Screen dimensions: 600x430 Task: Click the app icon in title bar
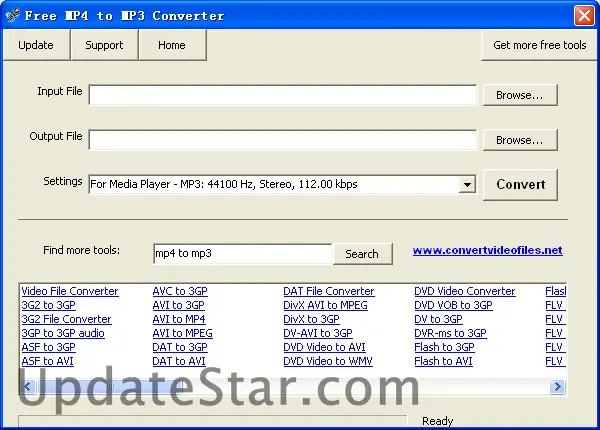13,15
